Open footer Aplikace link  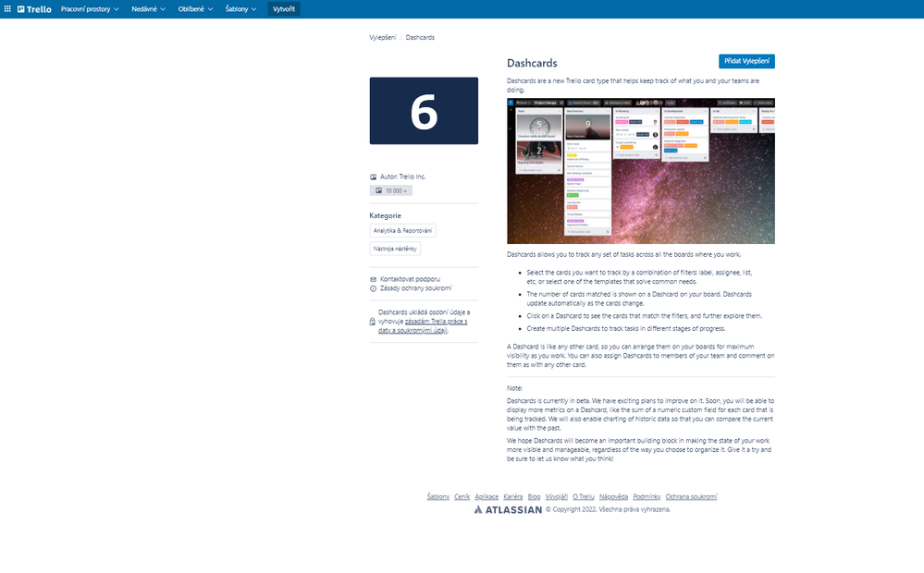[487, 496]
